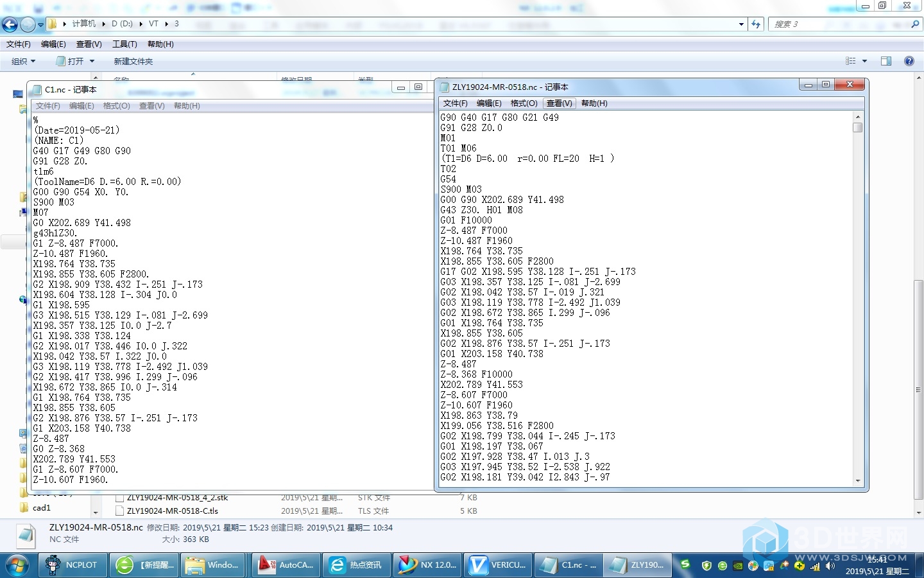Viewport: 924px width, 578px height.
Task: Open the 组织 dropdown in Explorer toolbar
Action: [x=24, y=61]
